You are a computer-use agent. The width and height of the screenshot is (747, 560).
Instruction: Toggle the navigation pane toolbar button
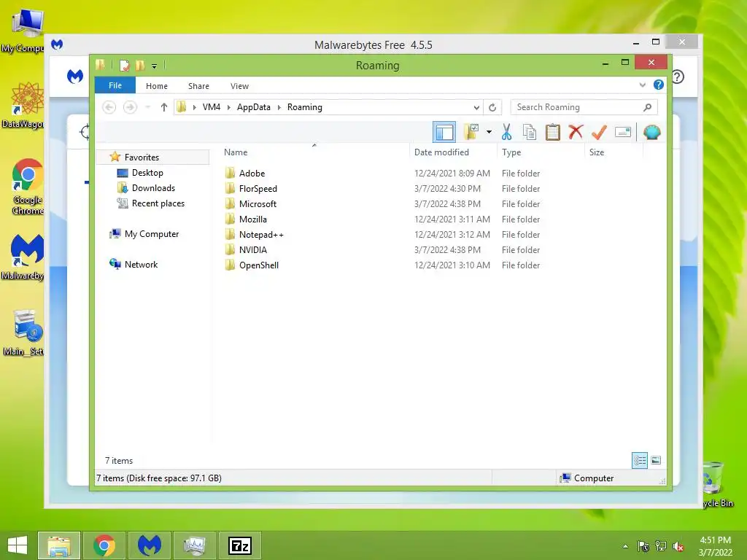[x=444, y=133]
